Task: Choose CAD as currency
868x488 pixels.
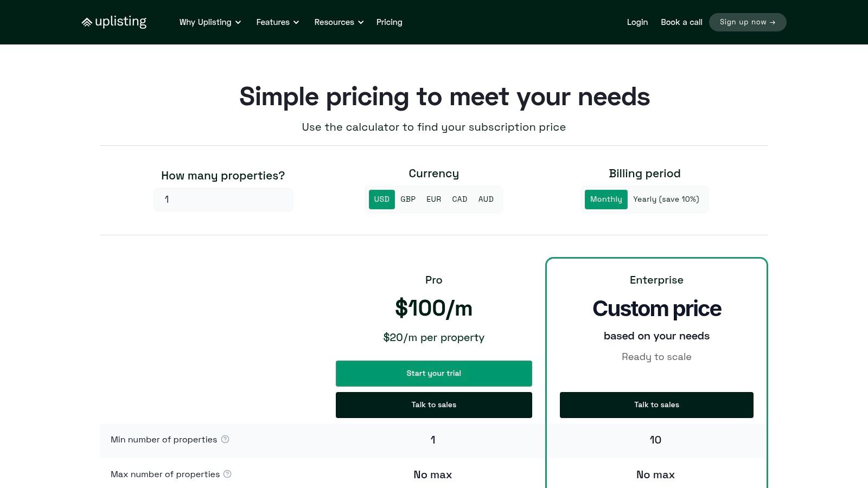Action: click(459, 200)
